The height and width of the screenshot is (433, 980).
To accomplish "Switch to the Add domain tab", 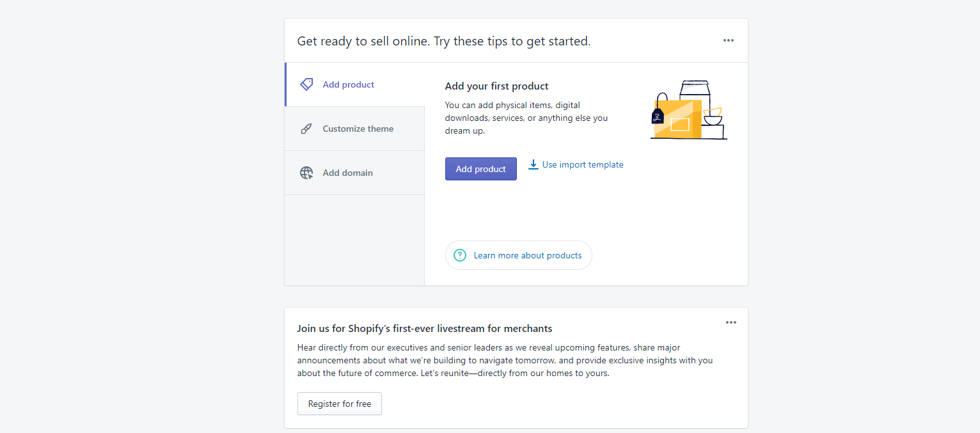I will tap(347, 173).
